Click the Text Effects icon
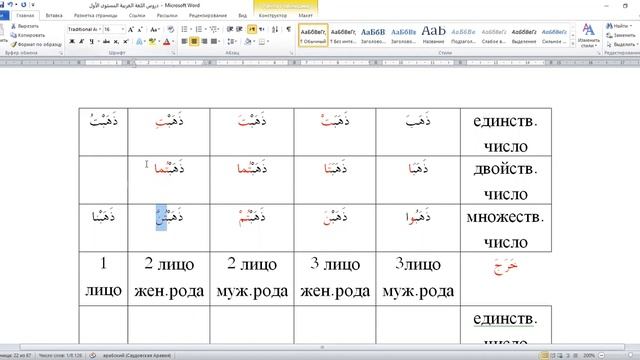Image resolution: width=640 pixels, height=360 pixels. 140,41
